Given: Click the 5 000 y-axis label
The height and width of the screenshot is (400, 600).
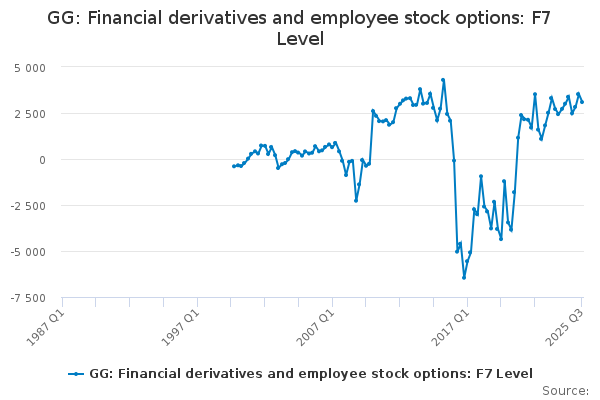Looking at the screenshot, I should tap(30, 68).
